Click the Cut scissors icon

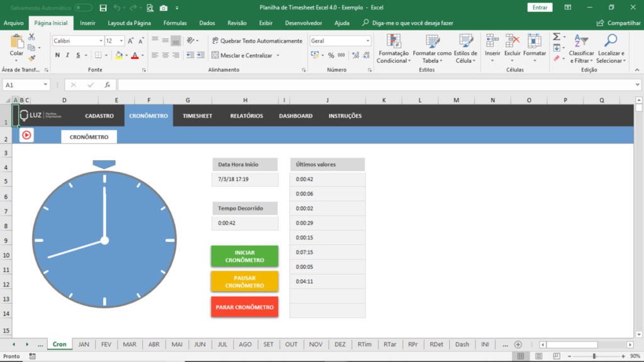32,38
